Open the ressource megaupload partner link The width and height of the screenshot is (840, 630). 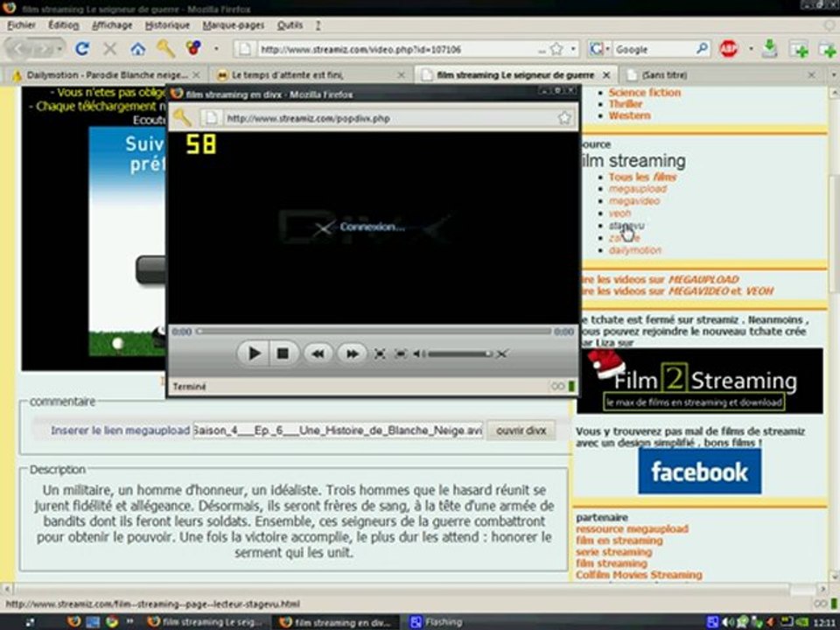[632, 528]
